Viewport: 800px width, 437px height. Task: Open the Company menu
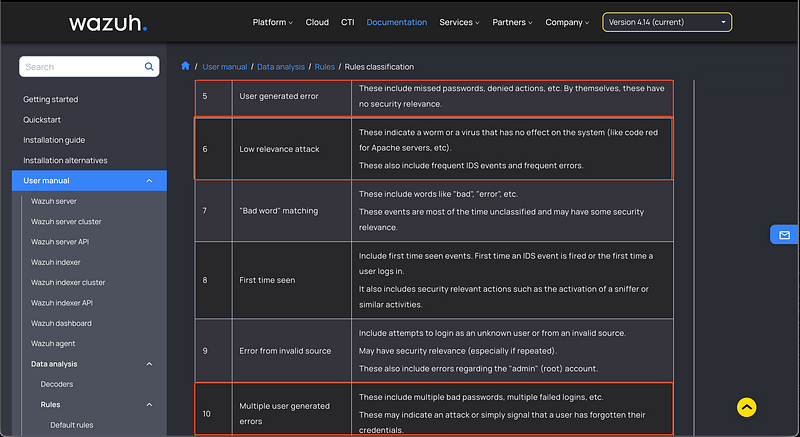[x=567, y=22]
